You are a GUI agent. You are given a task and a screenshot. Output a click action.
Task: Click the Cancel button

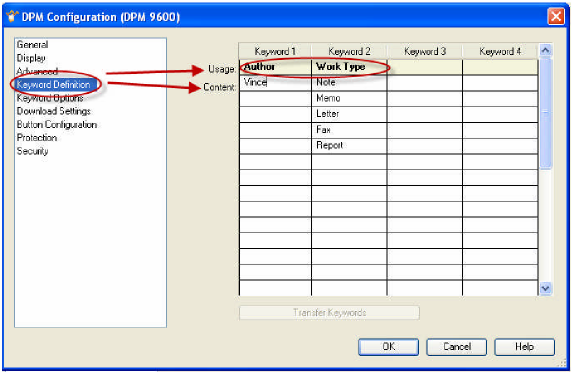(x=457, y=346)
